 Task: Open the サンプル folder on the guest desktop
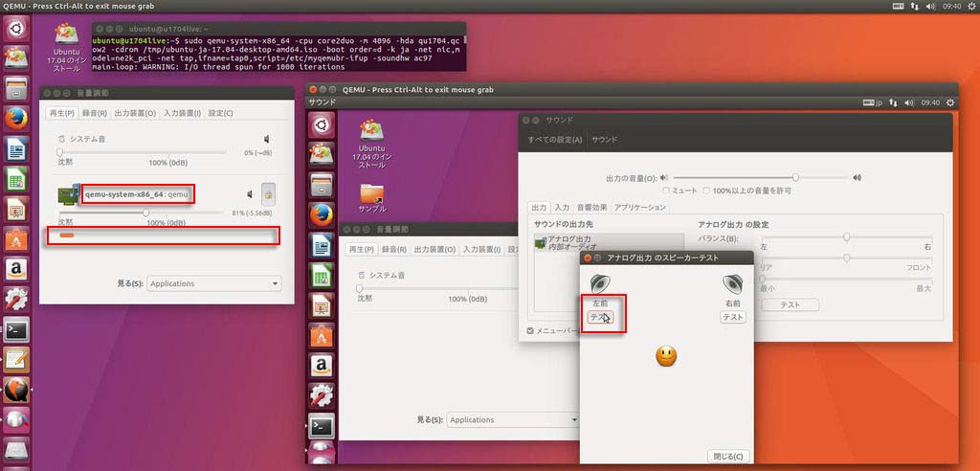point(372,197)
